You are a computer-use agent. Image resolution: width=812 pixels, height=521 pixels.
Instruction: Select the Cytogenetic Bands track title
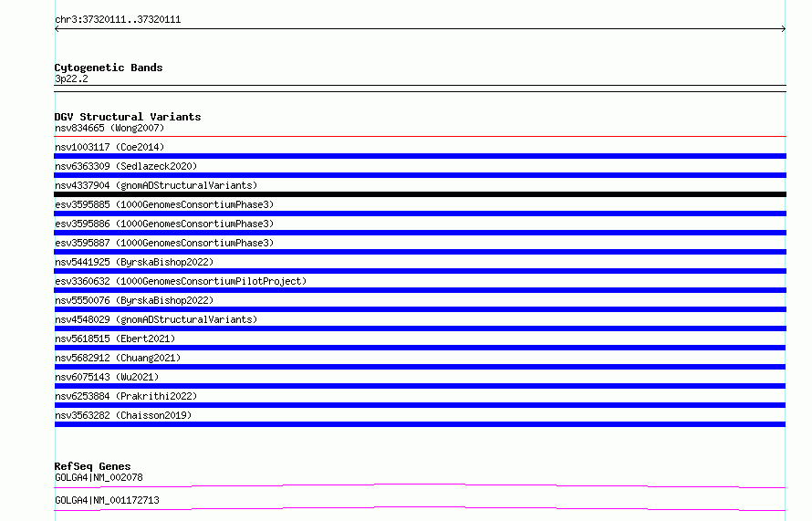tap(109, 68)
